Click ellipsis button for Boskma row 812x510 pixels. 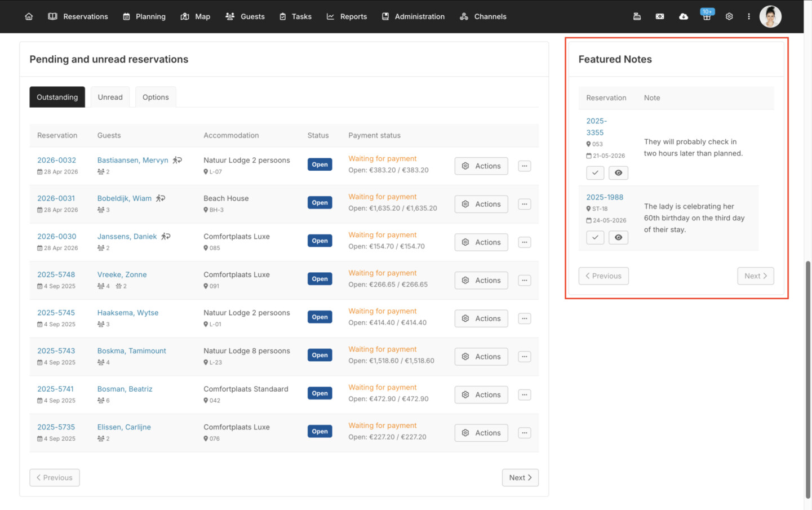coord(525,357)
